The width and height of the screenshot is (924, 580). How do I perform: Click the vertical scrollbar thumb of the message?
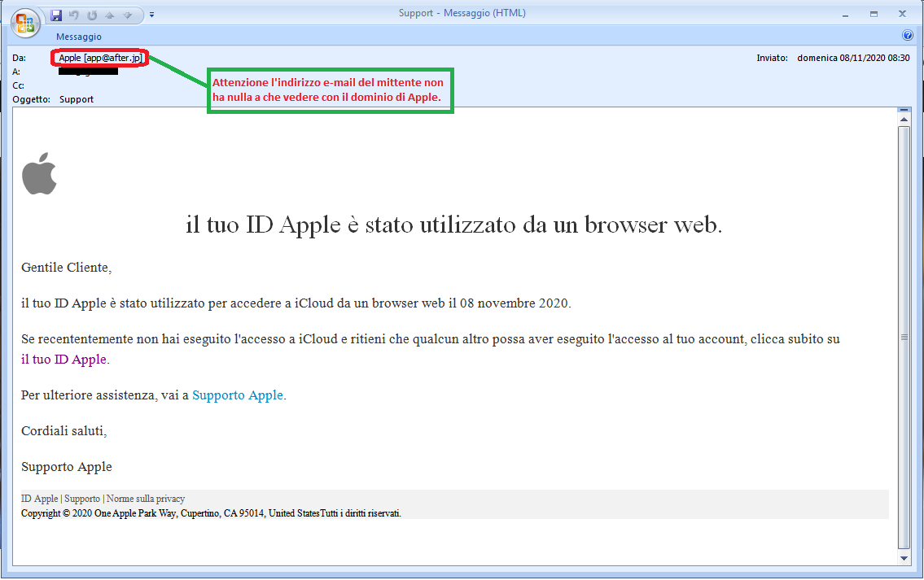(904, 338)
